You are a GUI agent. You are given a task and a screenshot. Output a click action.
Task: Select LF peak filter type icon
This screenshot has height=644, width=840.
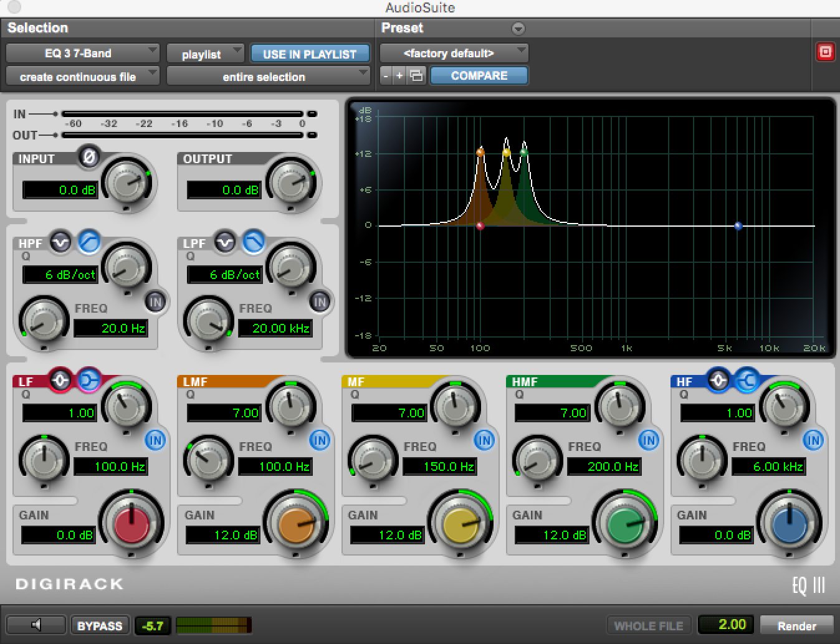pos(60,380)
